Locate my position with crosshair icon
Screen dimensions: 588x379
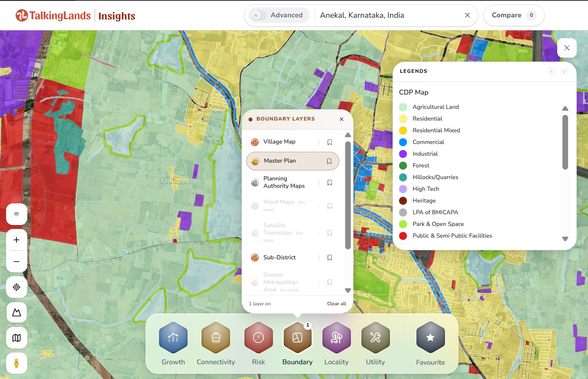(x=16, y=287)
